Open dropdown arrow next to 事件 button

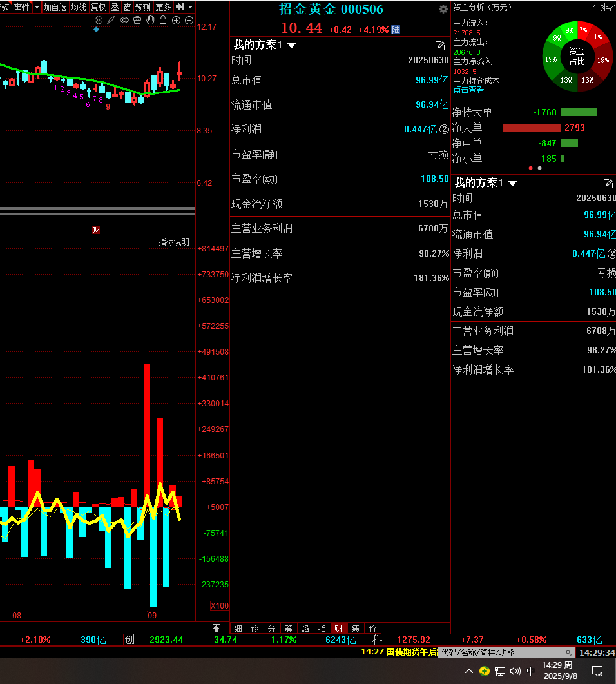pyautogui.click(x=37, y=7)
